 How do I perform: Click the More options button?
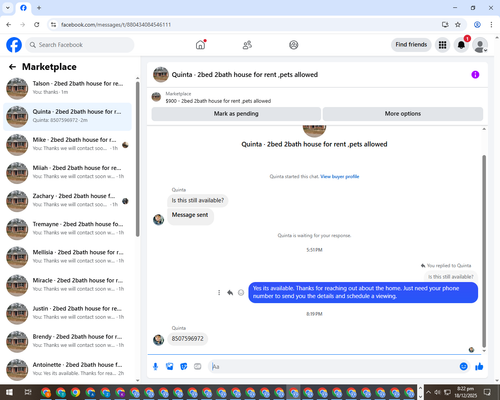(403, 114)
